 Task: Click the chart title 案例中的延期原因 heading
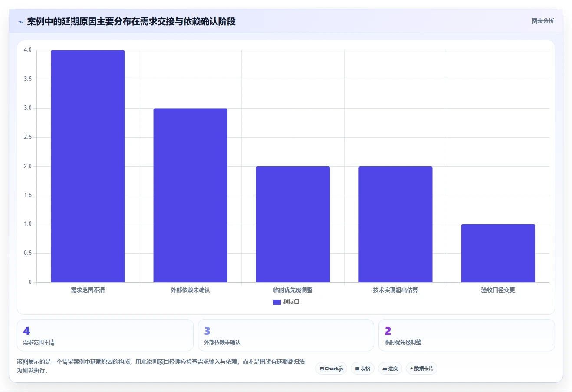131,22
